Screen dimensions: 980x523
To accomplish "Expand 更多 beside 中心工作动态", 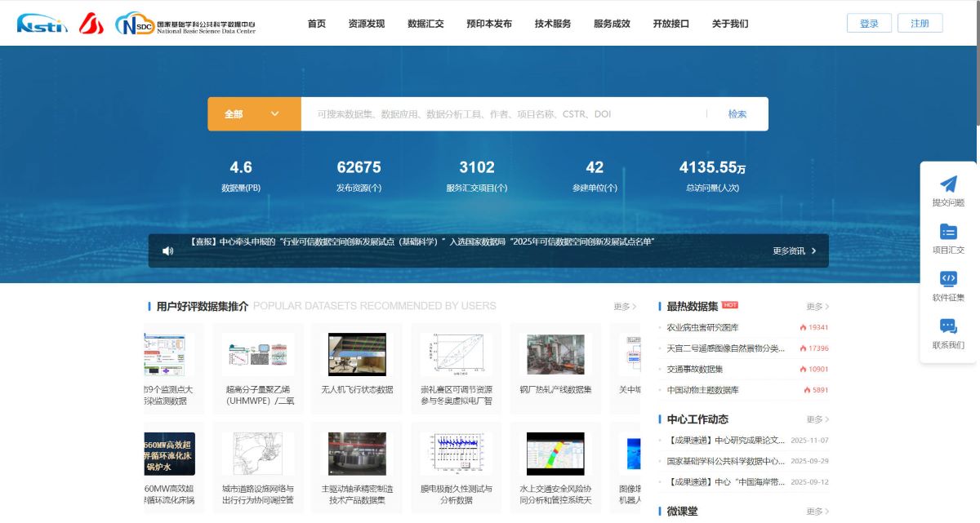I will pos(817,419).
